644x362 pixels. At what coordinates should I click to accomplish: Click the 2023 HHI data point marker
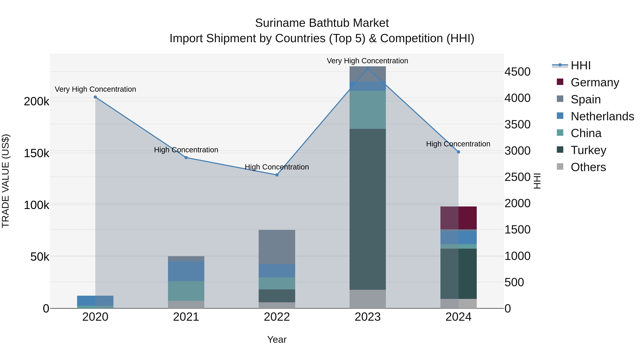click(367, 68)
